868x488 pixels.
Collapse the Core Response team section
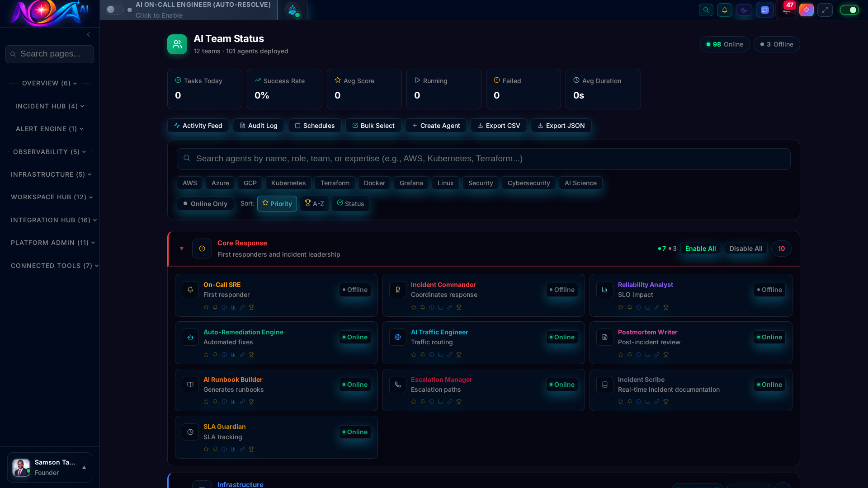point(182,249)
